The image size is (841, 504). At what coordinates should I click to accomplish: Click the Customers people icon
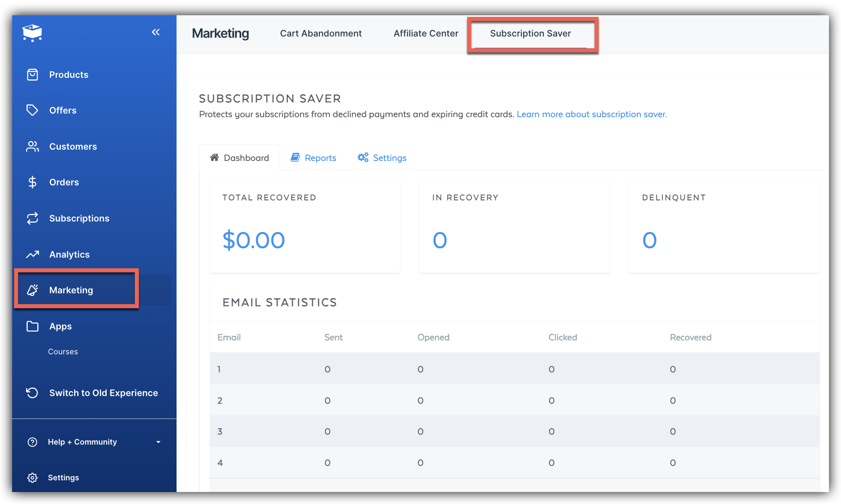coord(33,146)
